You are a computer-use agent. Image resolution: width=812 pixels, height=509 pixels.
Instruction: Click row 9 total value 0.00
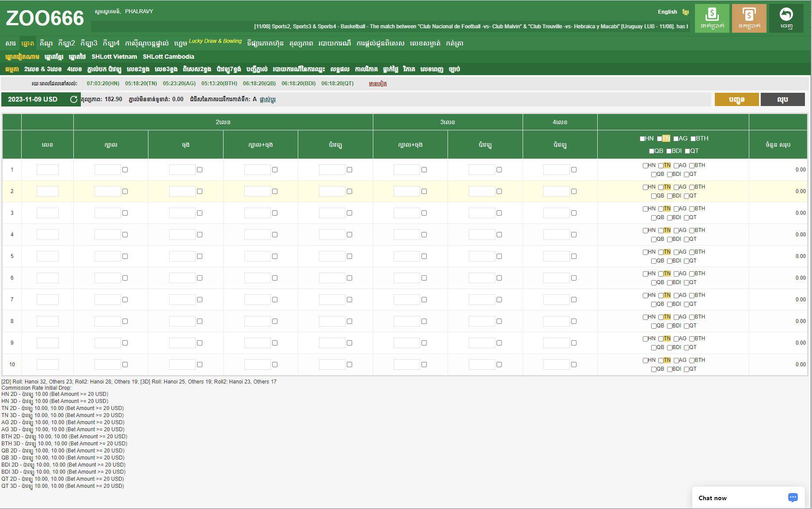click(x=801, y=343)
